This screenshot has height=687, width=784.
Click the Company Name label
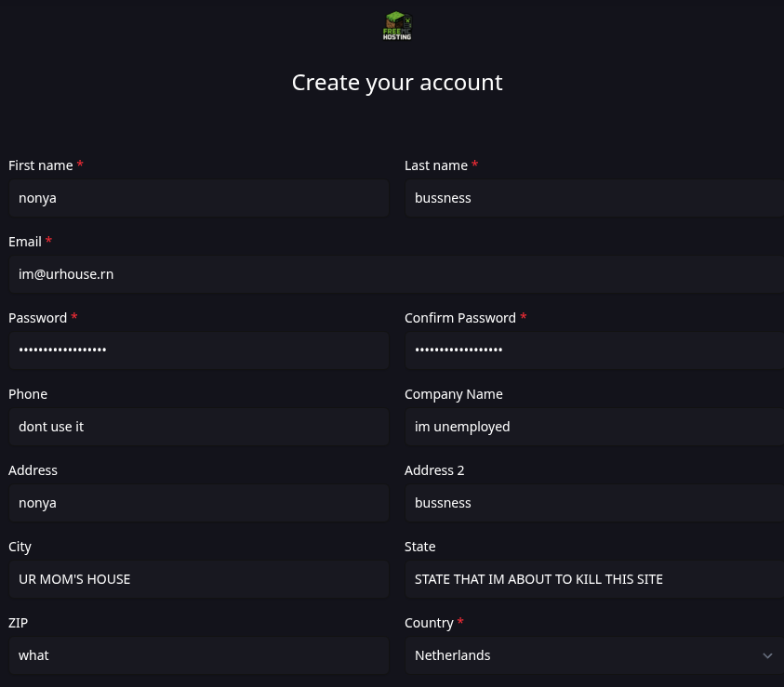[453, 394]
